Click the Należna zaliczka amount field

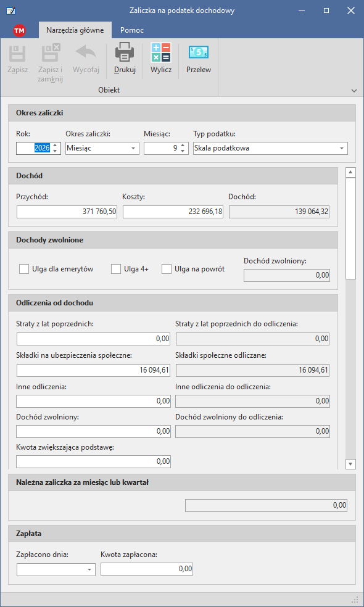click(267, 506)
